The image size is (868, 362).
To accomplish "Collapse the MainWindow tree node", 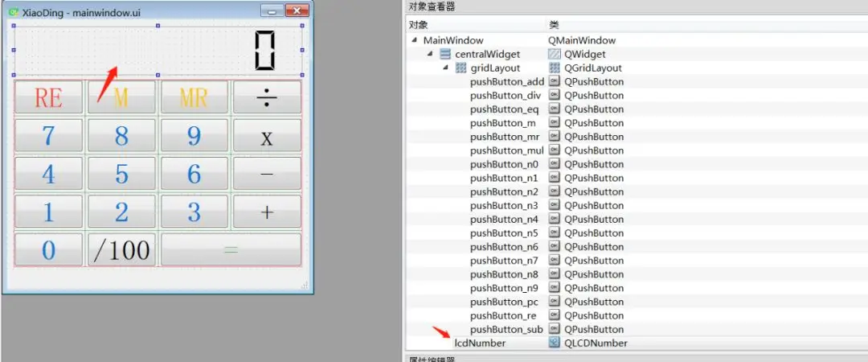I will click(x=415, y=40).
